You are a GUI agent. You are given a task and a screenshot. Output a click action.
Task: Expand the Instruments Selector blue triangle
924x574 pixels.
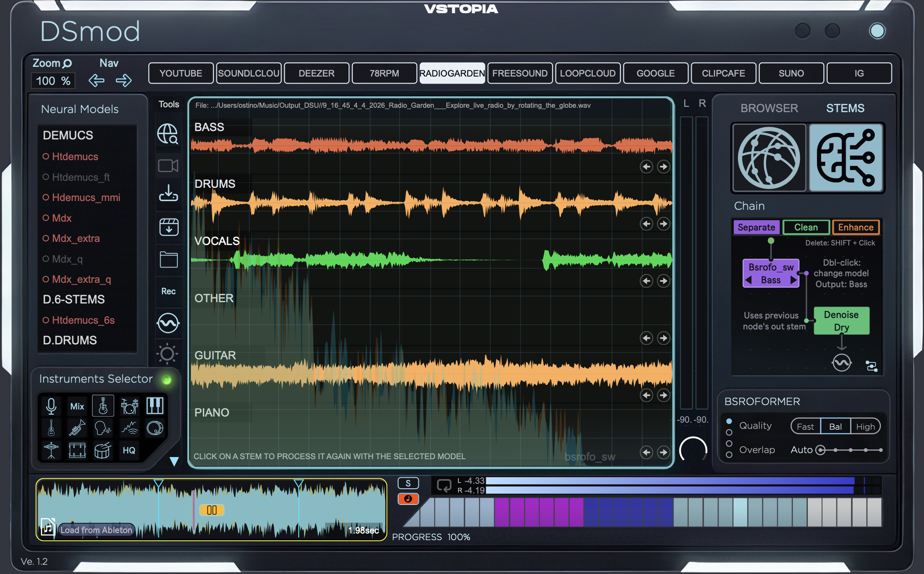pos(174,461)
